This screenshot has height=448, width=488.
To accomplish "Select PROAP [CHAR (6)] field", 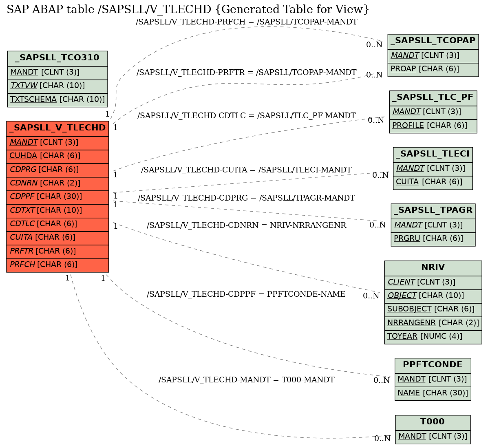I will coord(433,69).
